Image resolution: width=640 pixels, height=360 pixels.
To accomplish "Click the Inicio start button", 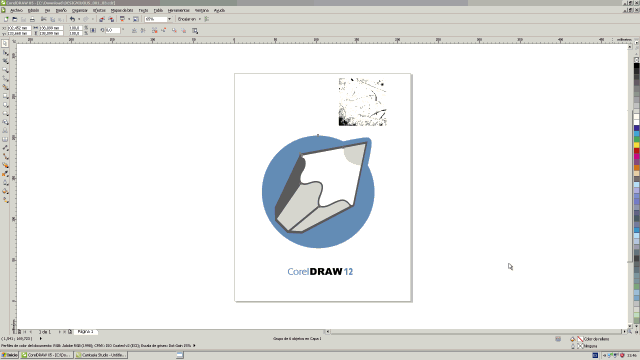I will click(x=9, y=355).
